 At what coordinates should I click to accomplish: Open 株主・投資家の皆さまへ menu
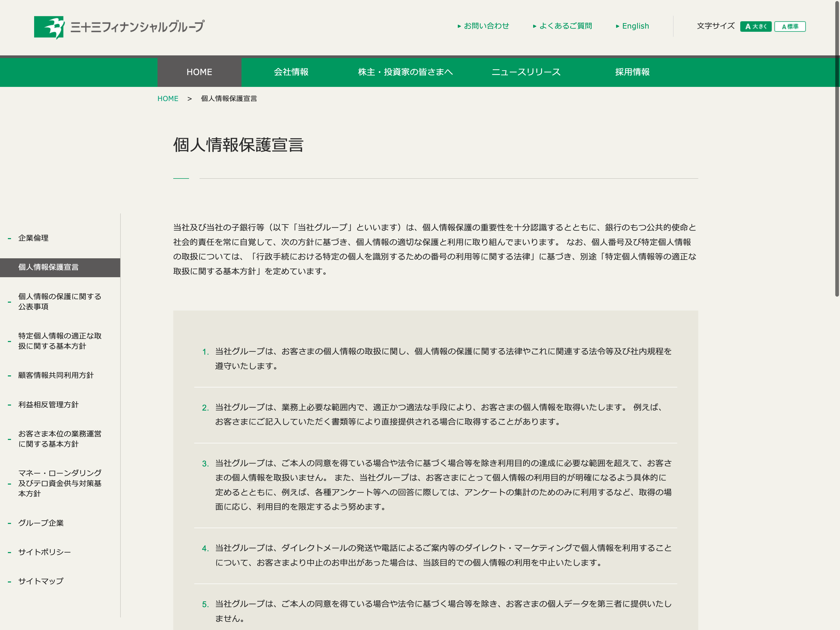tap(405, 72)
